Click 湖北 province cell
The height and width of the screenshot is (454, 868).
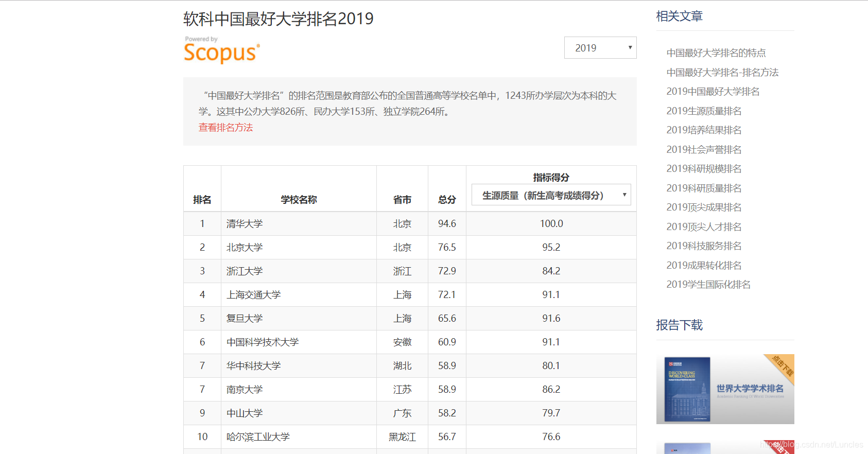tap(402, 366)
